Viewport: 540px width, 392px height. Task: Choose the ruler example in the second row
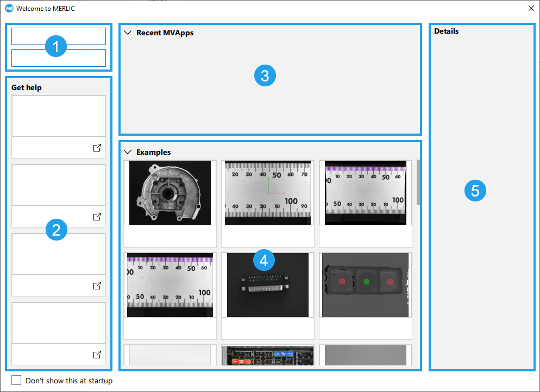(x=169, y=284)
